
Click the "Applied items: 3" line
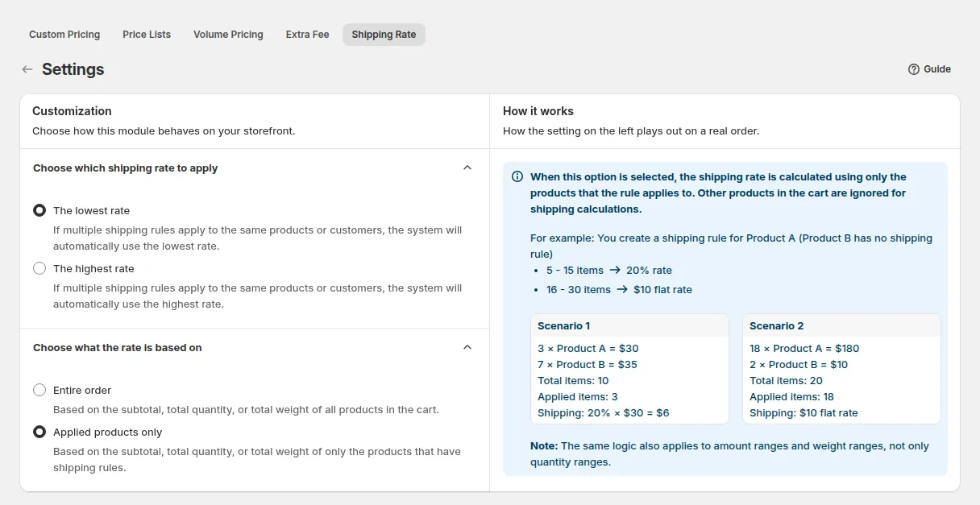[578, 397]
